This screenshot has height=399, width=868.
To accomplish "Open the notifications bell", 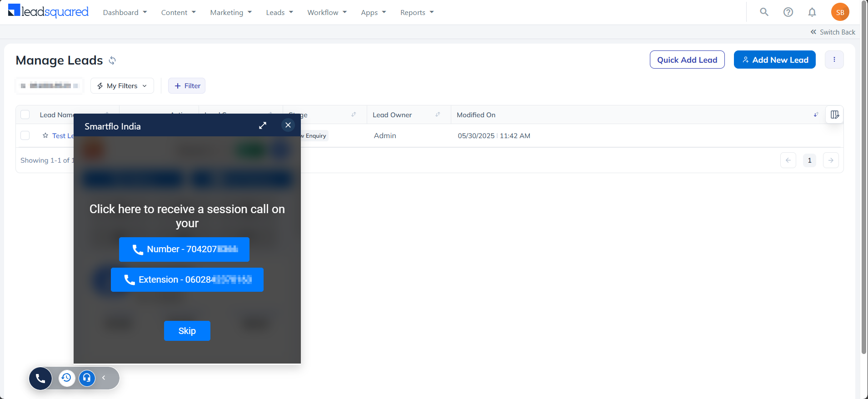I will (x=812, y=12).
